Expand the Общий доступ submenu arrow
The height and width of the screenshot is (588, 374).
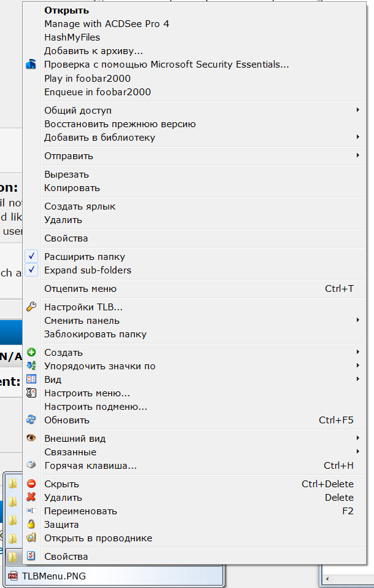pyautogui.click(x=357, y=111)
